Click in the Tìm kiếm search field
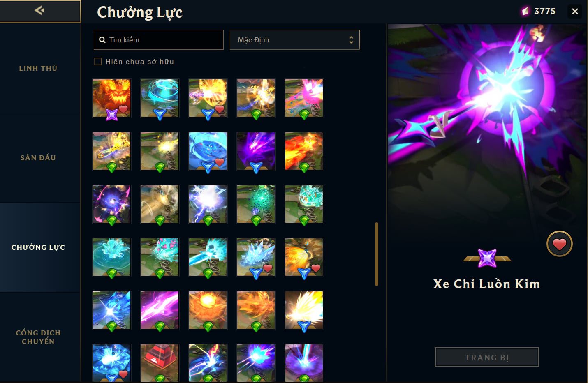This screenshot has width=588, height=383. [x=159, y=40]
